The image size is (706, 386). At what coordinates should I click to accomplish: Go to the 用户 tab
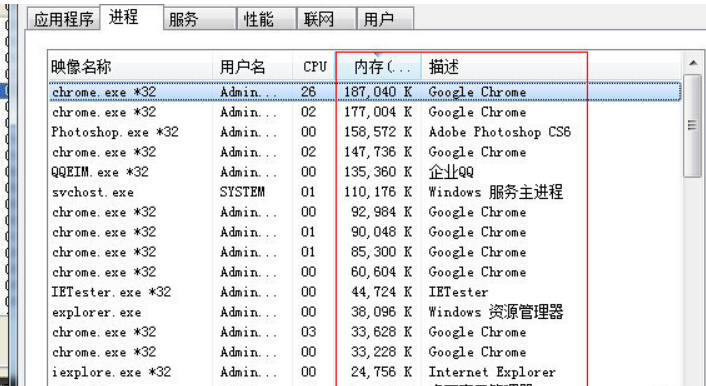(385, 19)
